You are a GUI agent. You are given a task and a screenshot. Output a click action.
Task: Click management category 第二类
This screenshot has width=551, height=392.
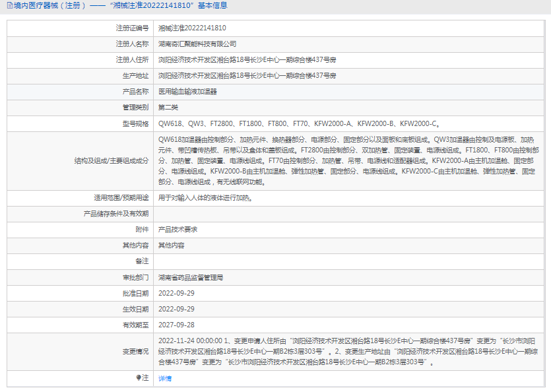[168, 108]
